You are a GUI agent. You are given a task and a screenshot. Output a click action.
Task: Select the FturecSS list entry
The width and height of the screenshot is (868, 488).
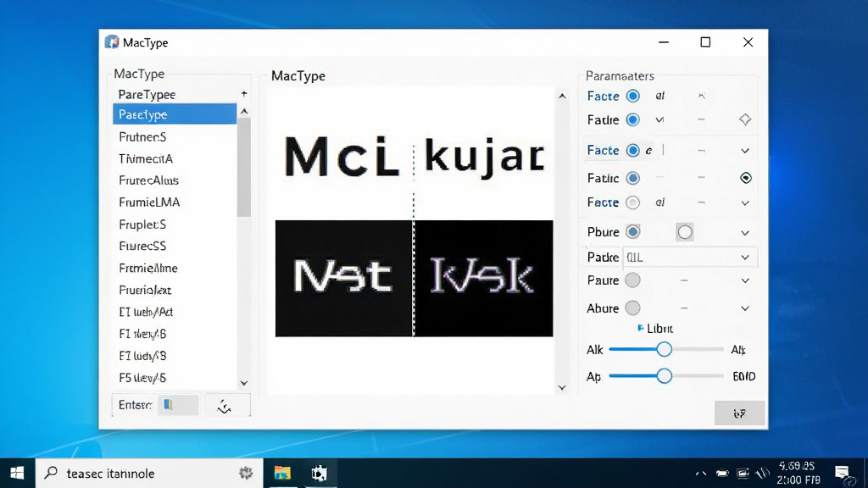coord(175,246)
